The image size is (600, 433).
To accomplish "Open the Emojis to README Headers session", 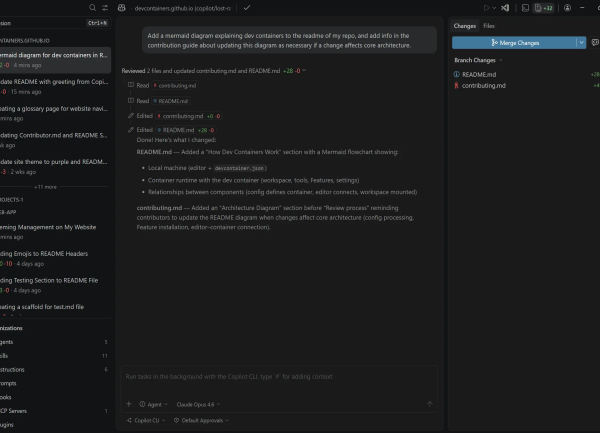I will pos(55,259).
